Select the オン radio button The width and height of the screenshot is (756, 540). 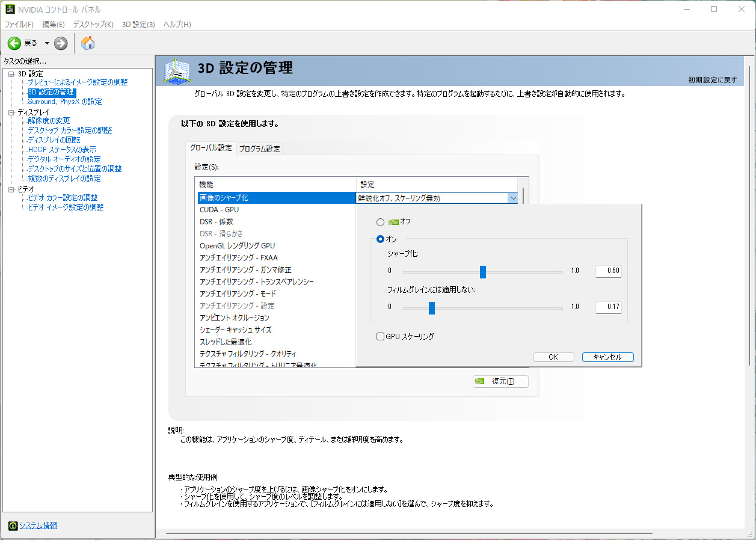[x=380, y=239]
